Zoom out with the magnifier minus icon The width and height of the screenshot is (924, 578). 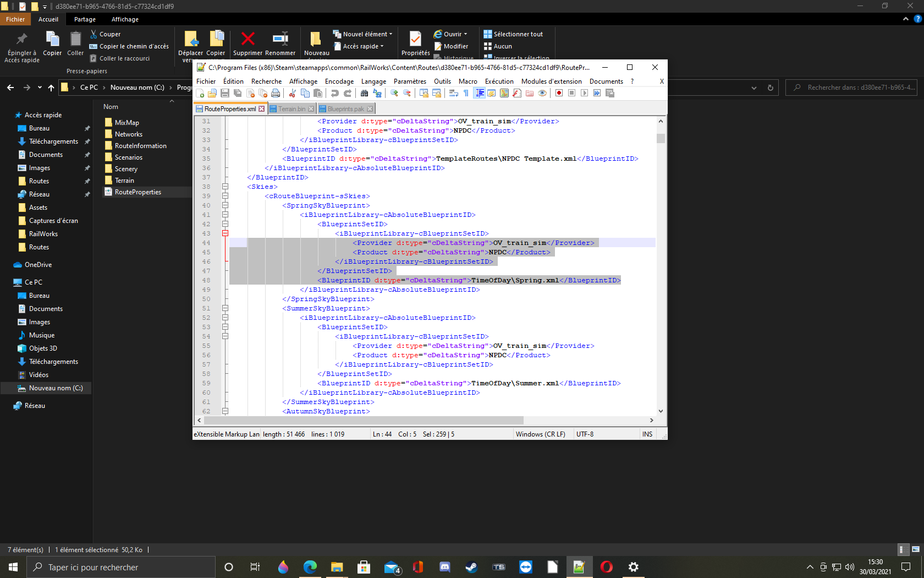(407, 93)
